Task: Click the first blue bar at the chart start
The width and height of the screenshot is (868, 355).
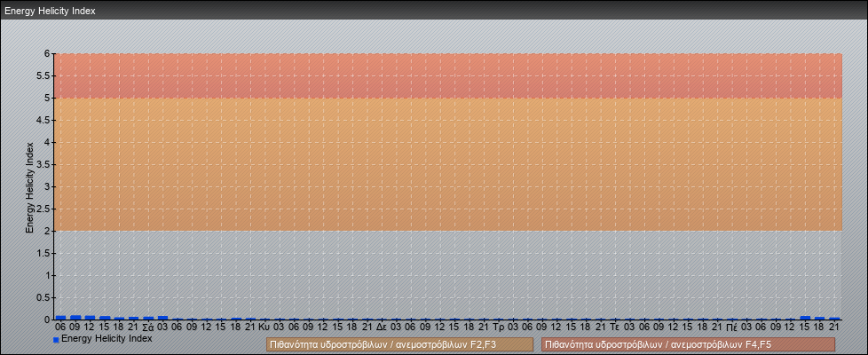Action: tap(61, 317)
